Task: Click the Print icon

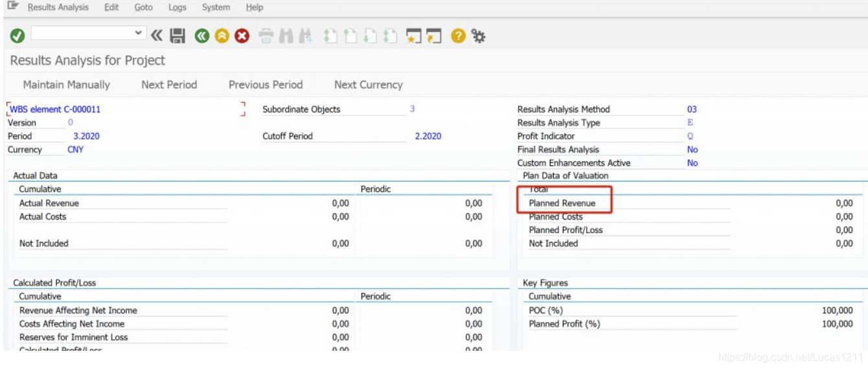Action: 266,36
